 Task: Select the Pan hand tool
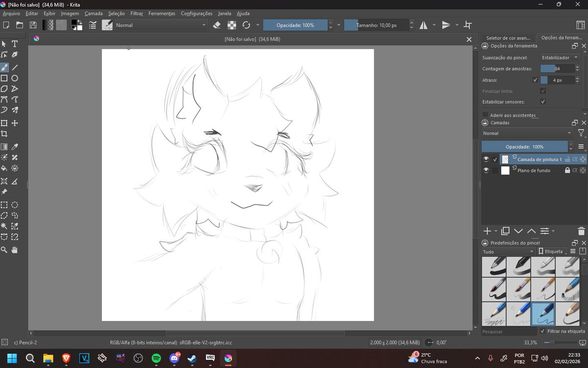15,250
